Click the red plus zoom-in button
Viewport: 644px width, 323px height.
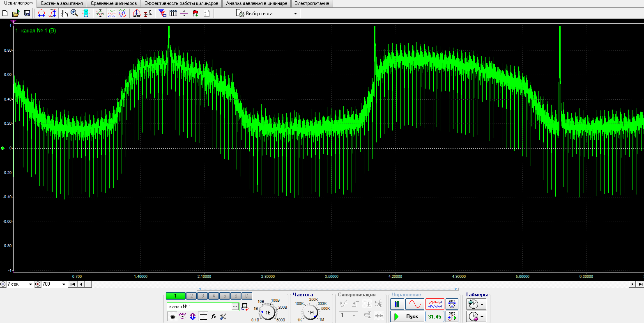[38, 284]
